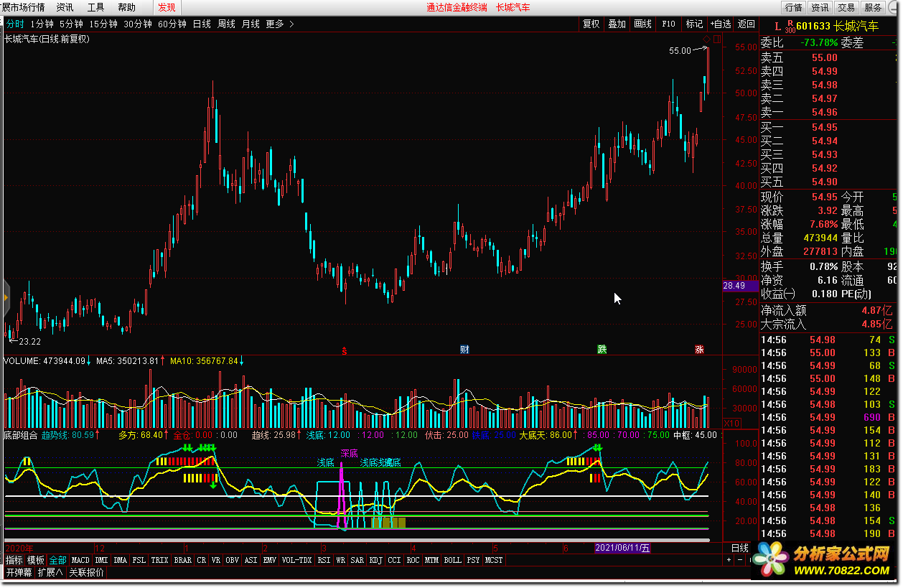Click the R300 margin-trading marker
This screenshot has width=903, height=588.
click(790, 27)
